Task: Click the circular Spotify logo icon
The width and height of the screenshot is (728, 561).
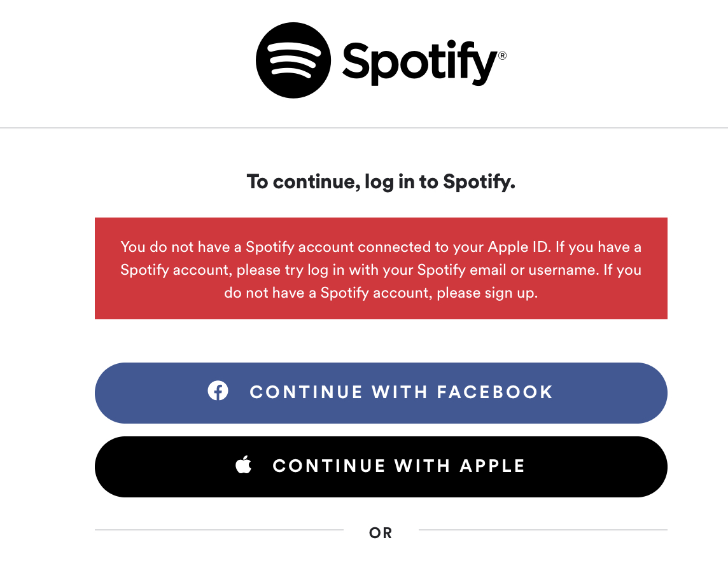Action: (x=293, y=60)
